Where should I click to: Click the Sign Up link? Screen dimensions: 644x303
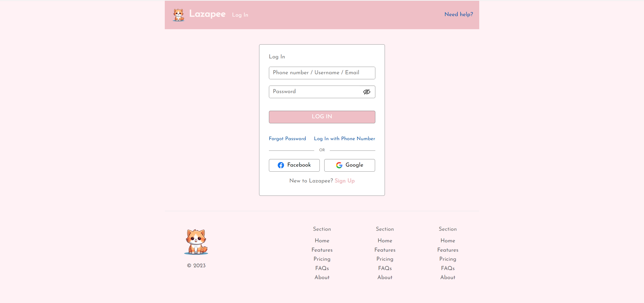[x=344, y=181]
